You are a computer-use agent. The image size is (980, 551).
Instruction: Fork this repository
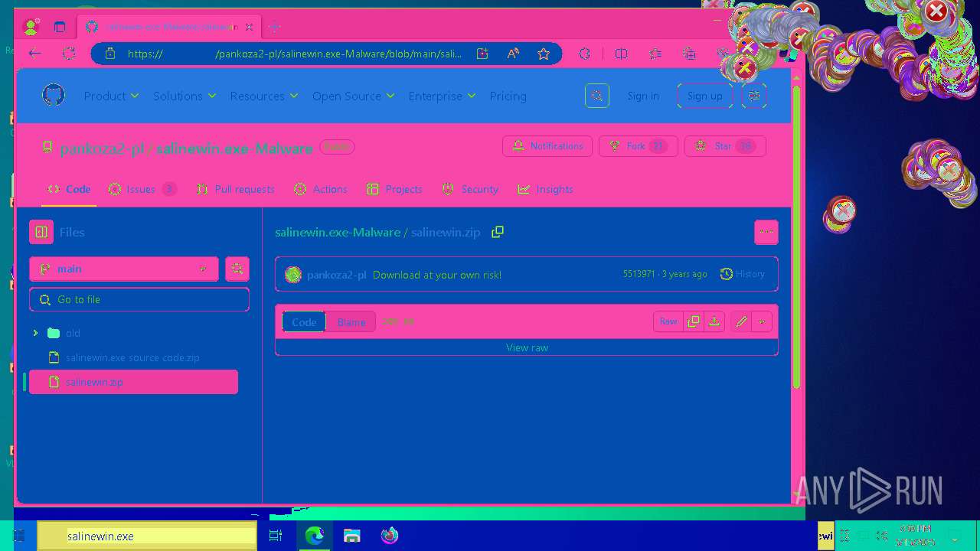638,146
